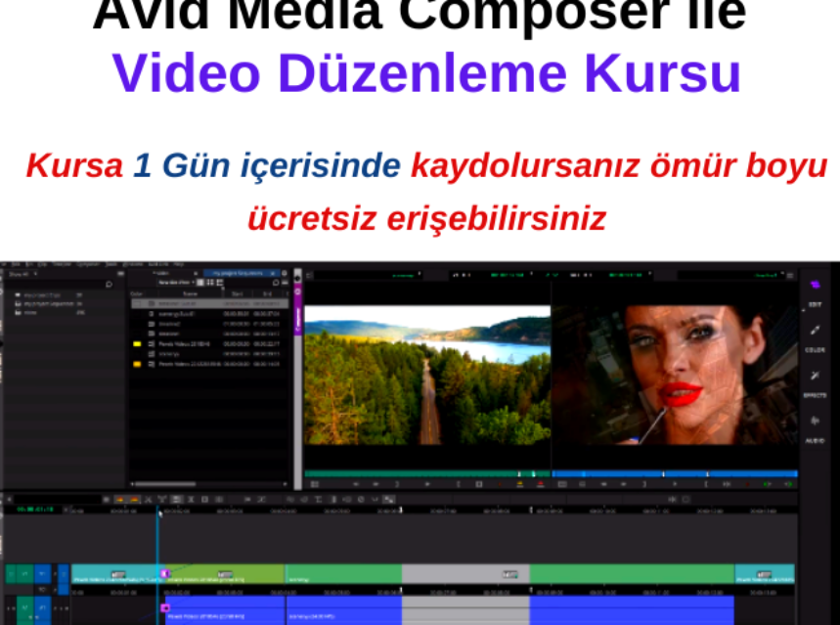Click the highlighted tool in timeline toolbar

[176, 500]
